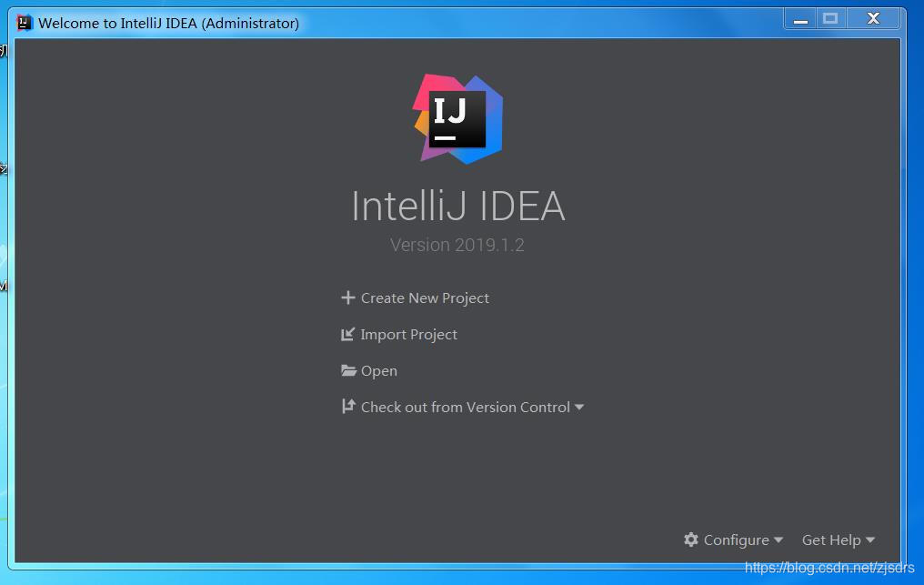
Task: Click the Welcome to IntelliJ IDEA window title
Action: point(168,23)
